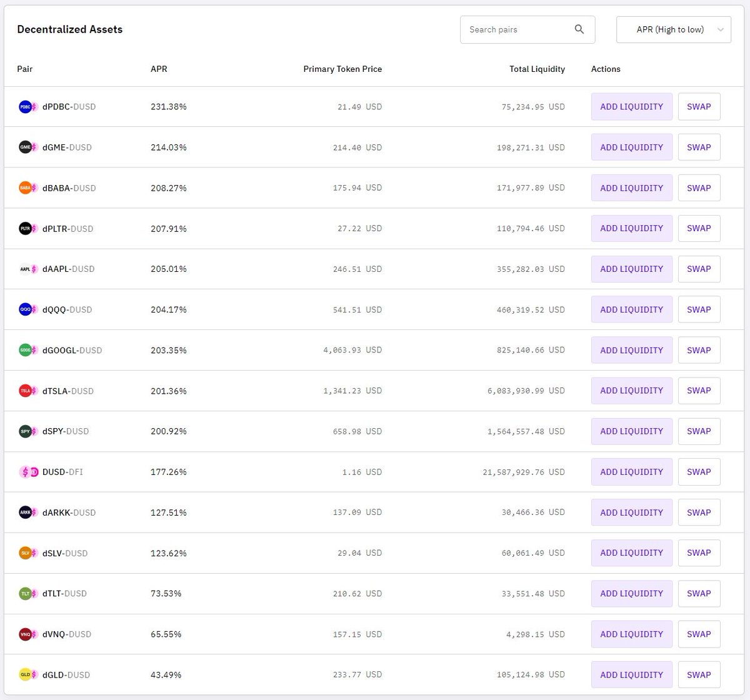Select the dTSLA-DUSD pair name
750x700 pixels.
coord(68,391)
